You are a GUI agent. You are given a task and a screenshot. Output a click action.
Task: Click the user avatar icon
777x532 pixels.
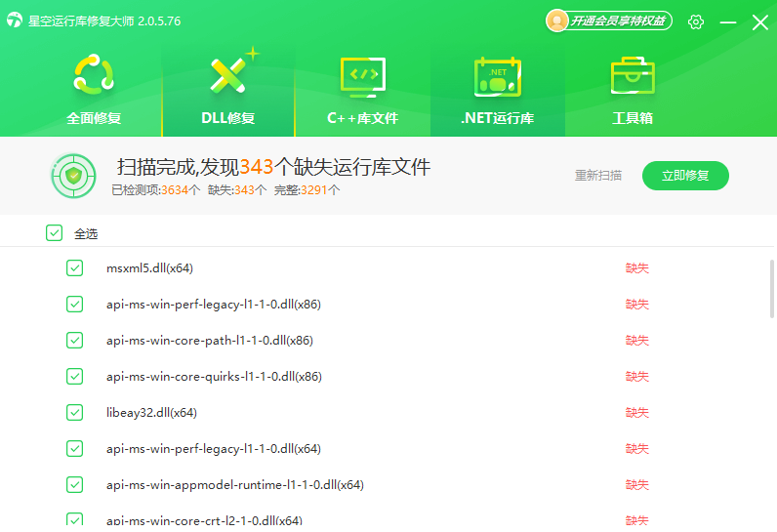tap(556, 20)
